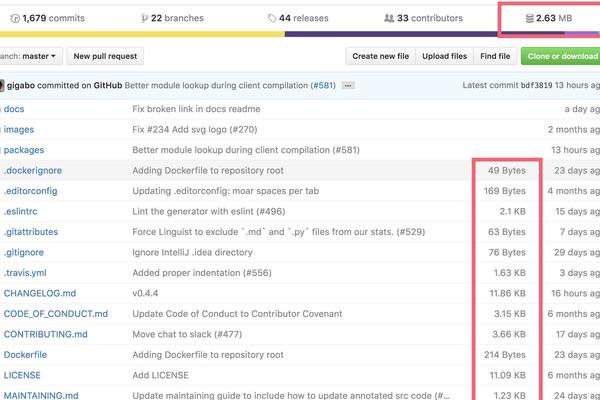Viewport: 600px width, 400px height.
Task: Open the CONTRIBUTING.md file
Action: tap(46, 334)
